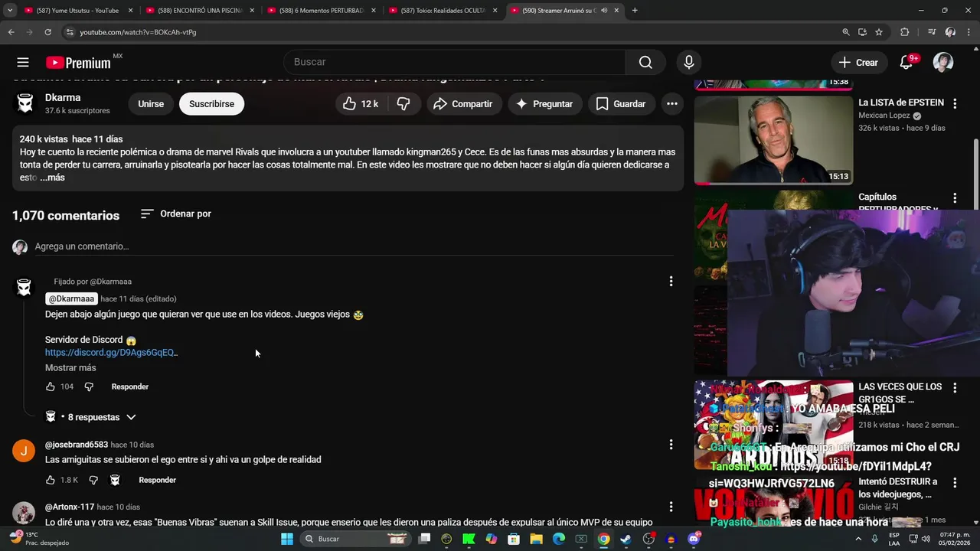The width and height of the screenshot is (980, 551).
Task: Expand the description with ...más
Action: (x=52, y=178)
